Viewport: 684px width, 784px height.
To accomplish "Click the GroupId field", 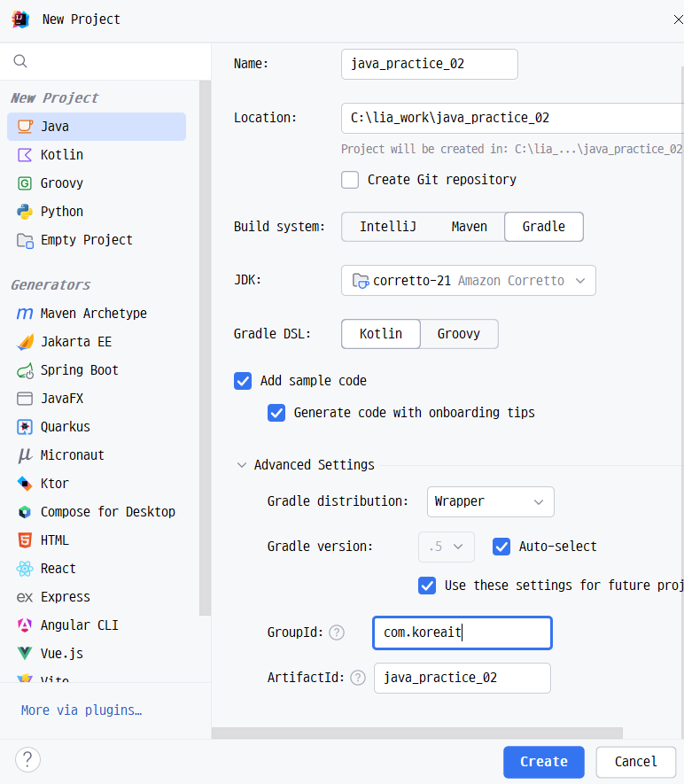I will [x=462, y=633].
